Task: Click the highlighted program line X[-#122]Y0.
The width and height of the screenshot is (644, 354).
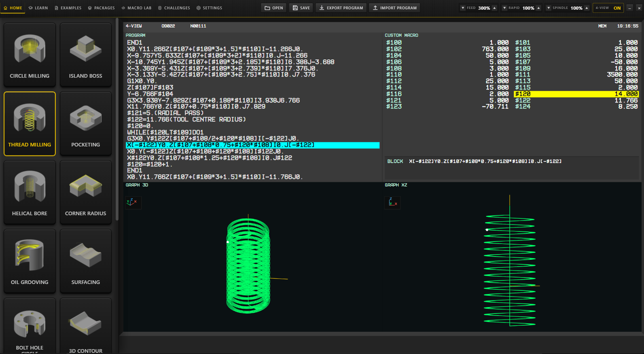Action: (x=253, y=145)
